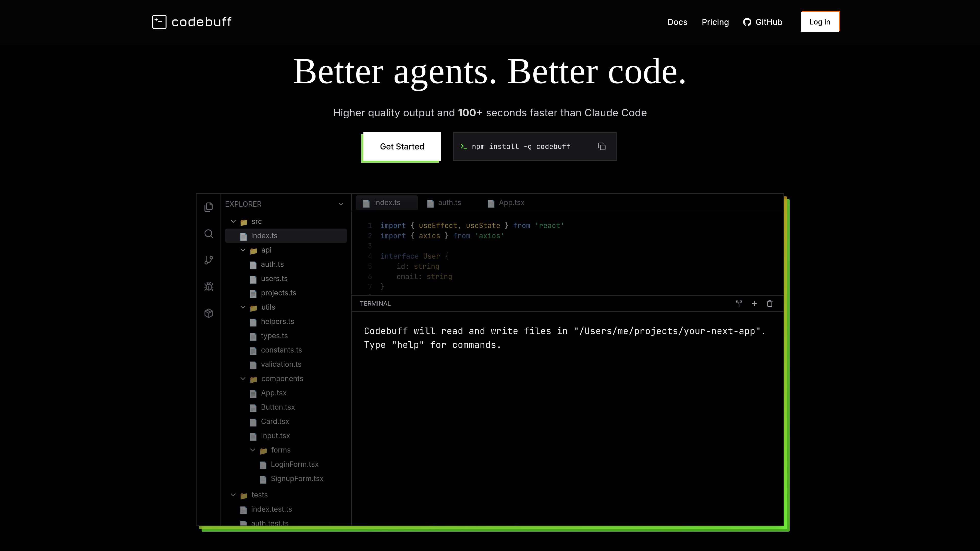980x551 pixels.
Task: Switch to the auth.ts editor tab
Action: pos(449,203)
